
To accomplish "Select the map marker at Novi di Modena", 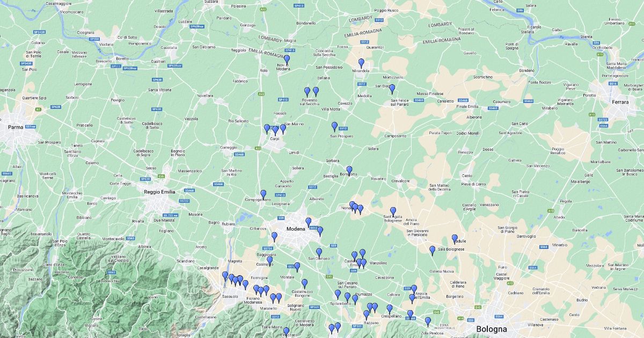I will pos(287,60).
